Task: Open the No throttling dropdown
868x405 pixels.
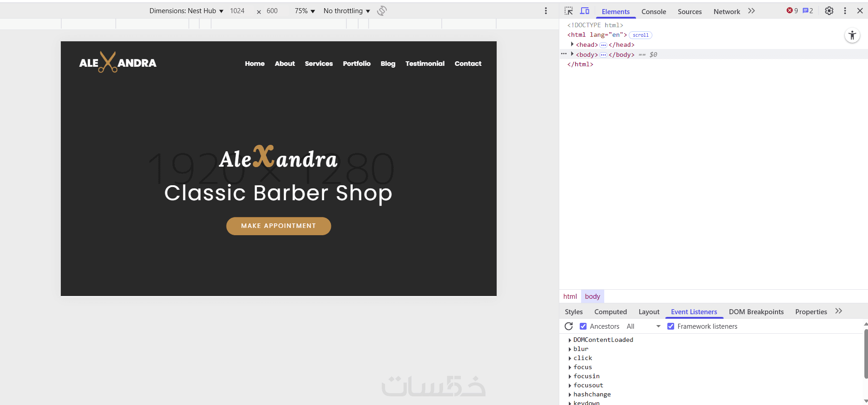Action: (x=347, y=11)
